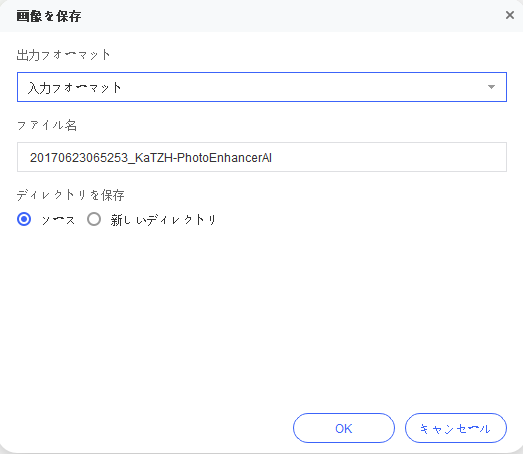
Task: Open the 入力フォーマット combo box
Action: 262,87
